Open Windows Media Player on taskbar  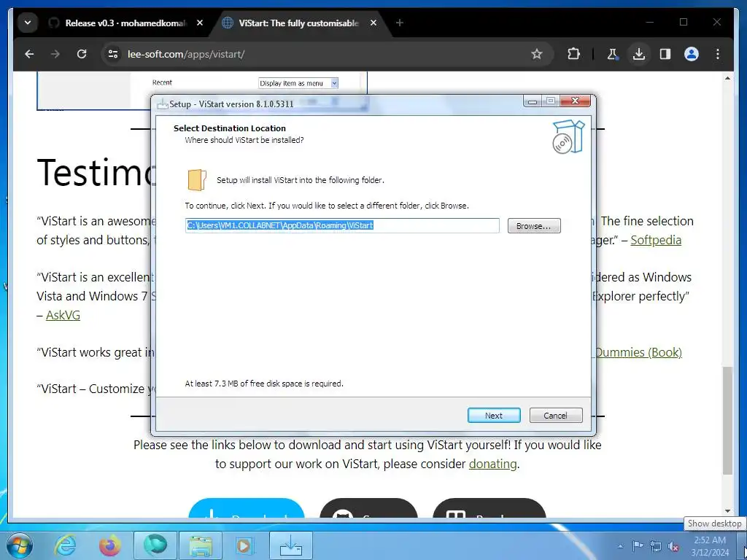coord(245,545)
